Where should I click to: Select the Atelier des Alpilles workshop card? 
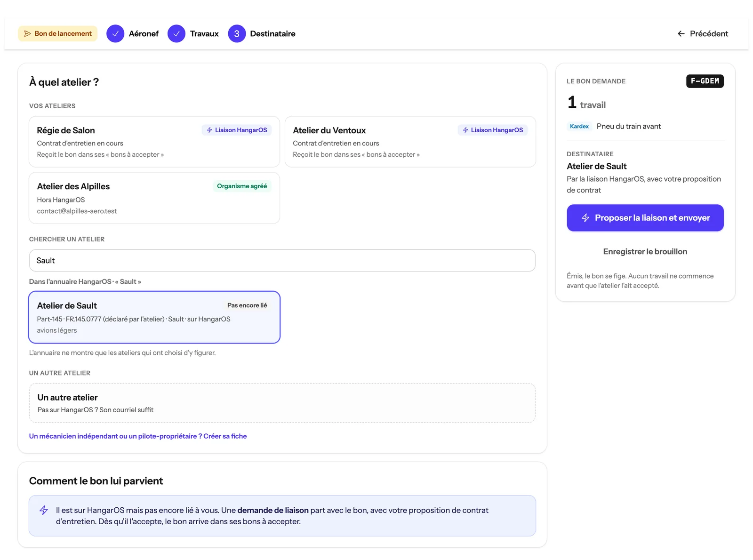154,198
